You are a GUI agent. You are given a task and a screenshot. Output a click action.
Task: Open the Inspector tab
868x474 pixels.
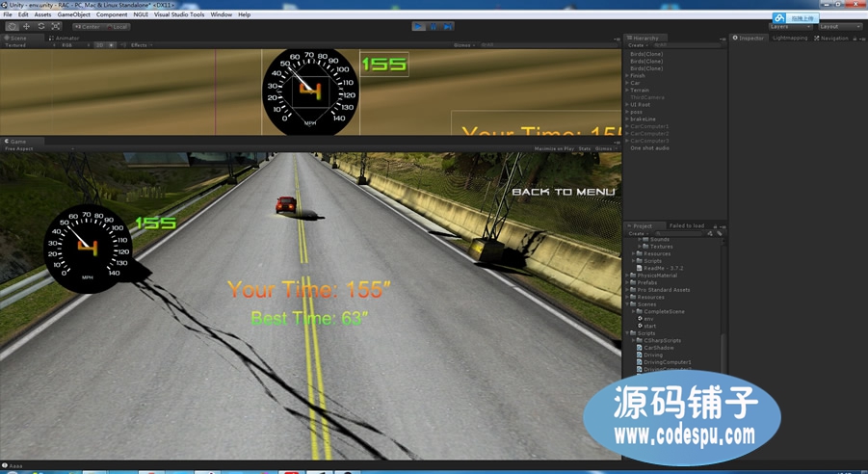tap(748, 38)
